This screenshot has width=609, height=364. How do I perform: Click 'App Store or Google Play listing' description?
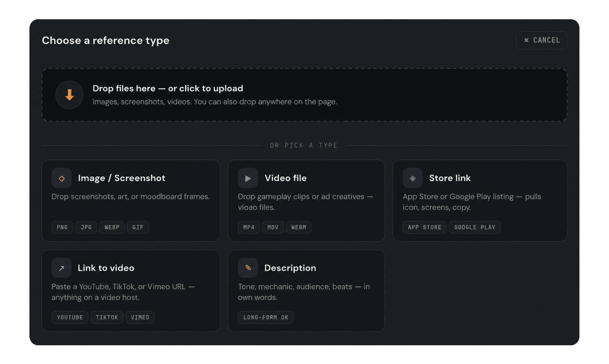click(x=472, y=202)
